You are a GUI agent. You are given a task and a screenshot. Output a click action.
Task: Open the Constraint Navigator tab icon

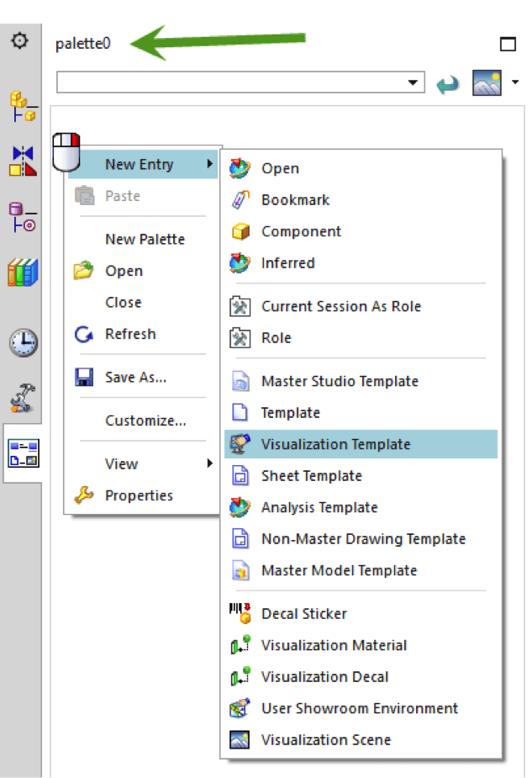tap(23, 161)
